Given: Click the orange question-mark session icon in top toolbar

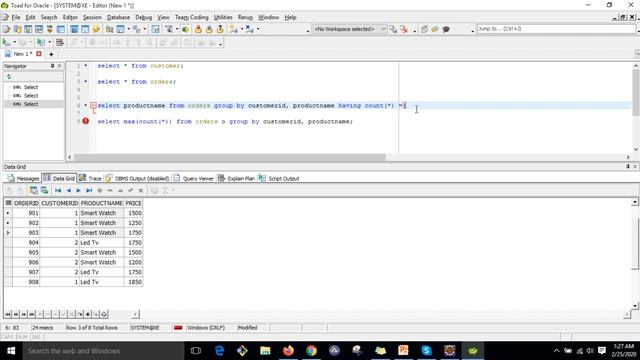Looking at the screenshot, I should (220, 29).
